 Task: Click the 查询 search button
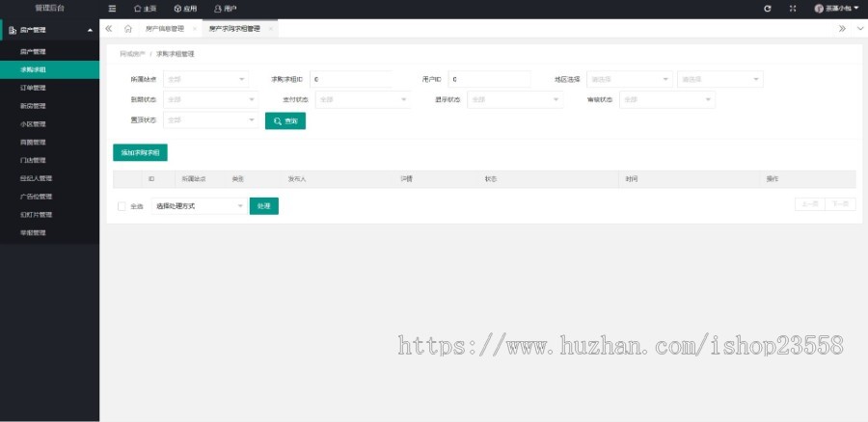pos(285,120)
